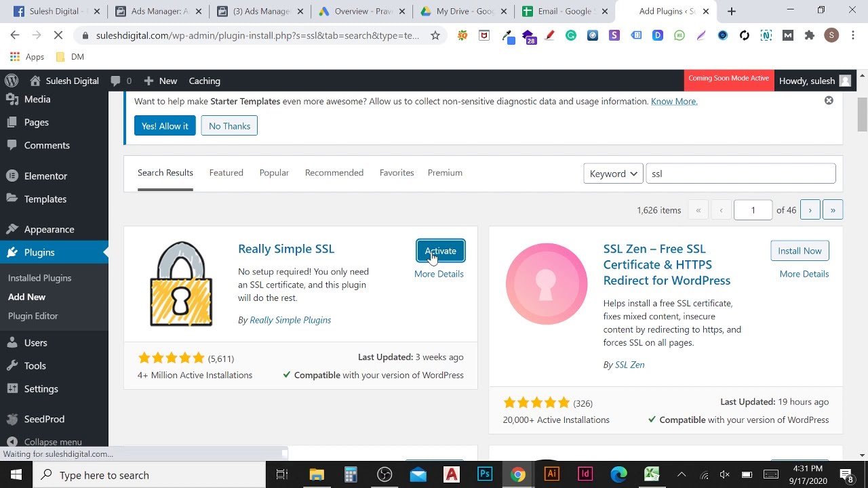
Task: Reload or stop page loading
Action: [58, 35]
